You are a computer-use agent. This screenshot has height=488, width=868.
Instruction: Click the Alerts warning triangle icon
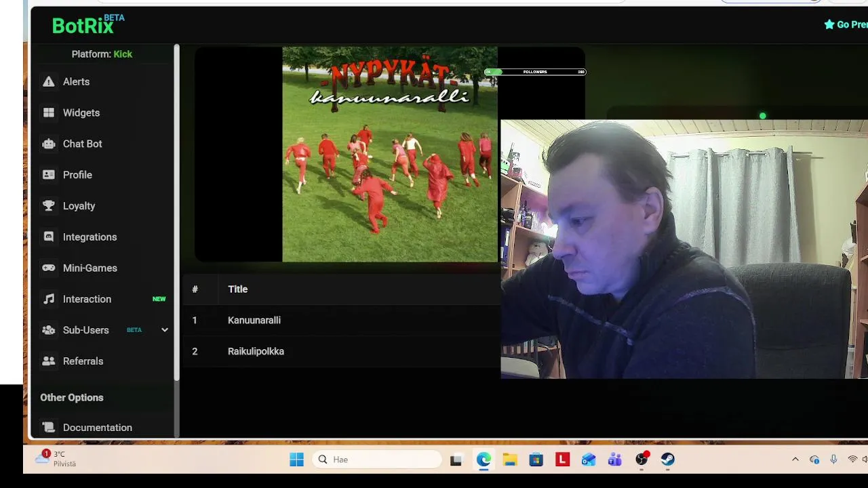click(49, 81)
